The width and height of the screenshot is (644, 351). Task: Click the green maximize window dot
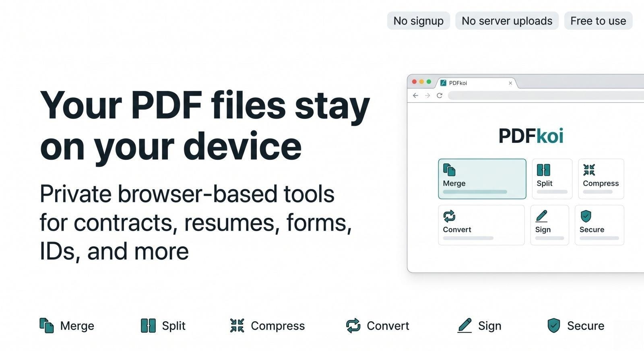coord(429,82)
